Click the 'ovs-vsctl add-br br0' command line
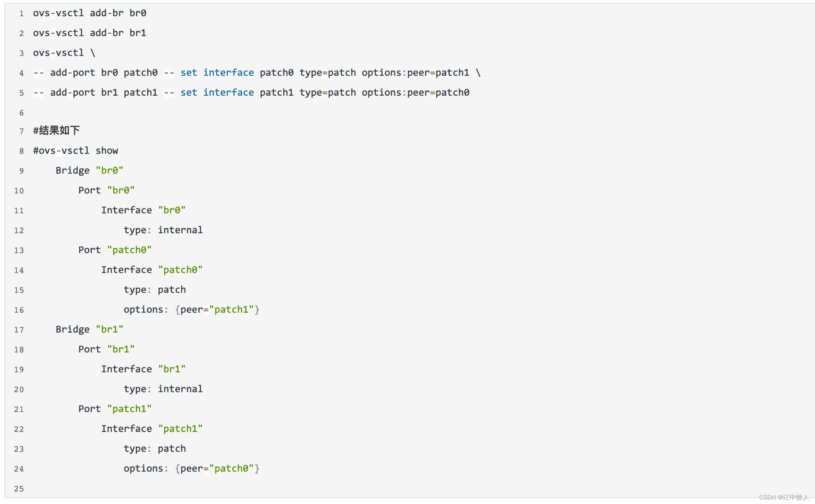 click(x=90, y=13)
